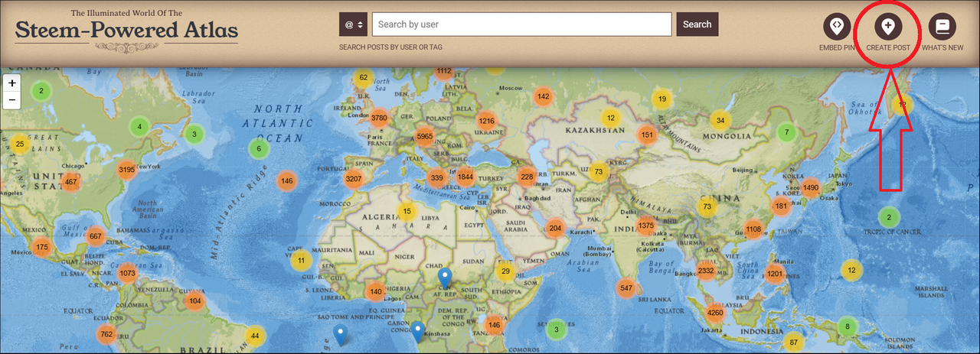Open the 181 cluster in eastern China
Screen dimensions: 980x354
781,206
